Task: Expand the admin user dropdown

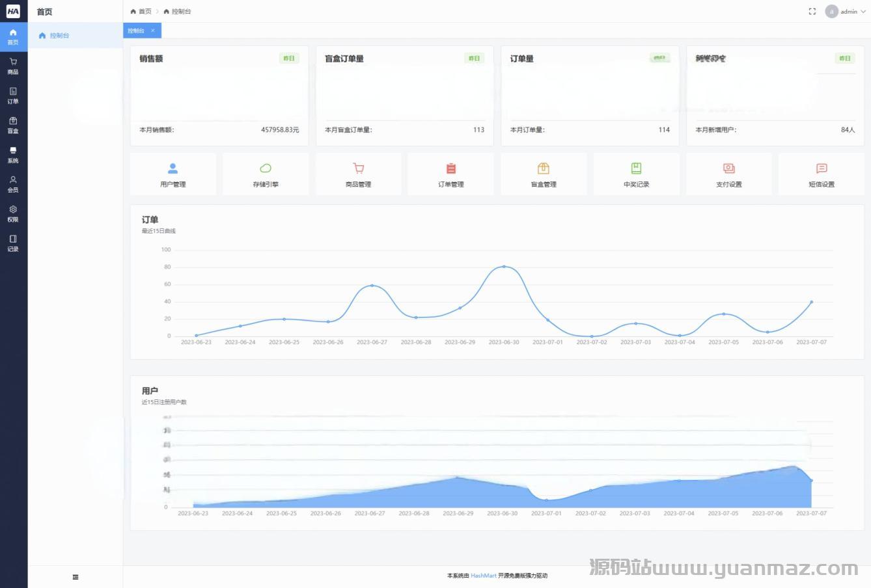Action: (x=846, y=12)
